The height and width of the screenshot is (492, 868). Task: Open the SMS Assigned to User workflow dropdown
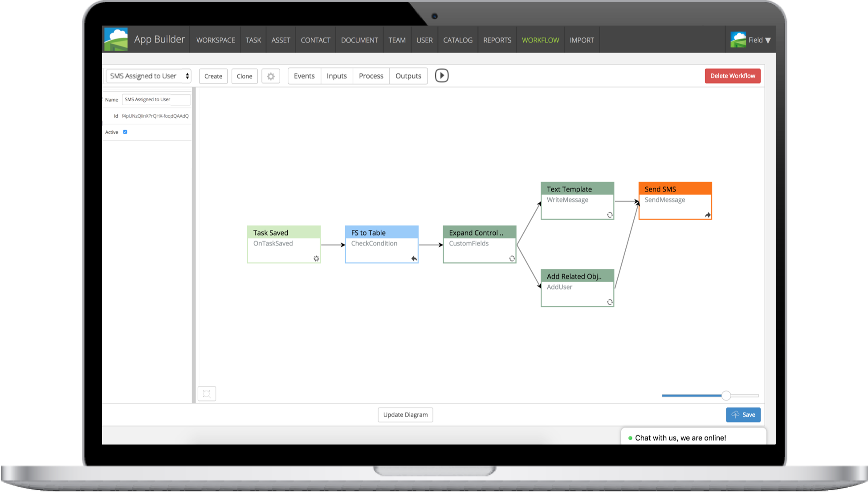(x=148, y=76)
